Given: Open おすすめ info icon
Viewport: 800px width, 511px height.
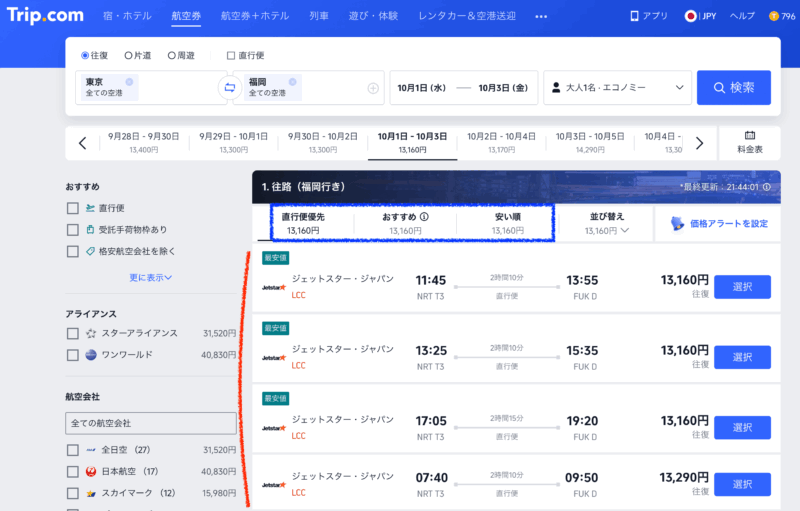Looking at the screenshot, I should pos(424,217).
